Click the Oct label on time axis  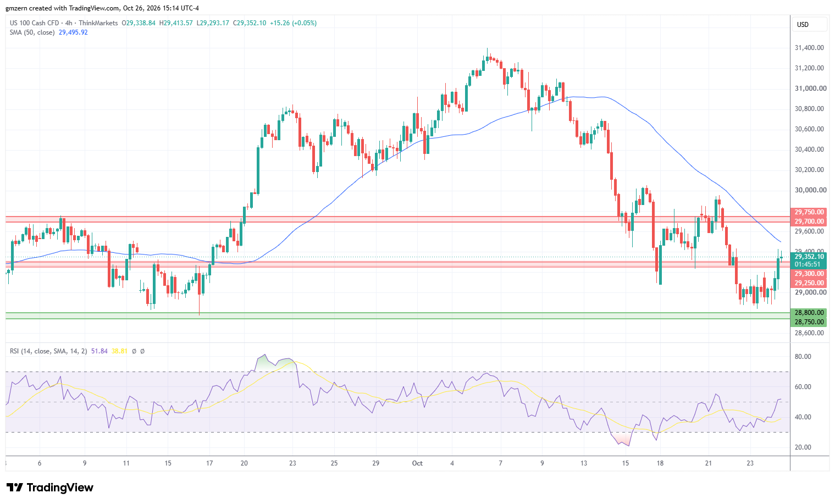click(x=417, y=463)
